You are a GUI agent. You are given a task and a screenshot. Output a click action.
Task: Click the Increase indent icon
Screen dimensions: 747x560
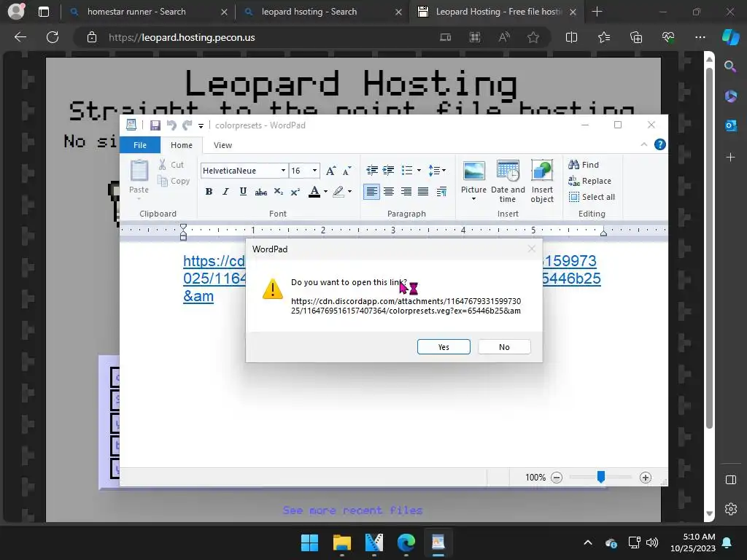point(388,170)
